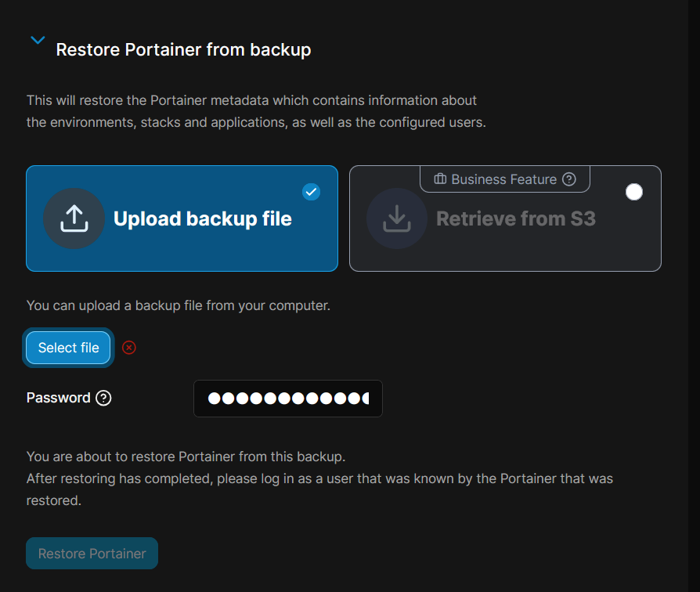Screen dimensions: 700x592
Task: Select the Retrieve from S3 radio circle
Action: [634, 192]
